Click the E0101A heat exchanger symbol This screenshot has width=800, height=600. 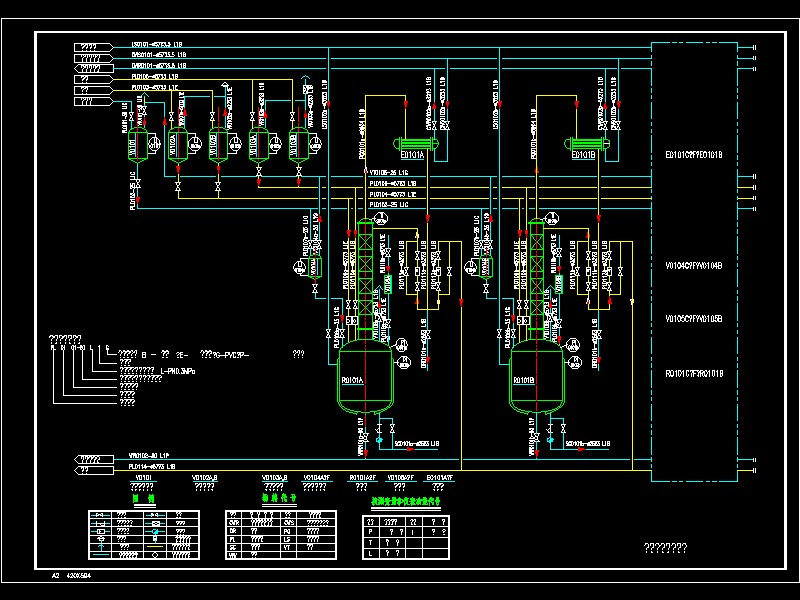click(x=416, y=144)
